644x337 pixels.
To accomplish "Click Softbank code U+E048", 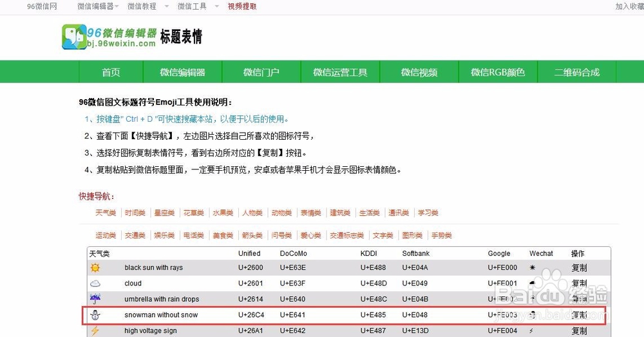I will click(x=415, y=315).
